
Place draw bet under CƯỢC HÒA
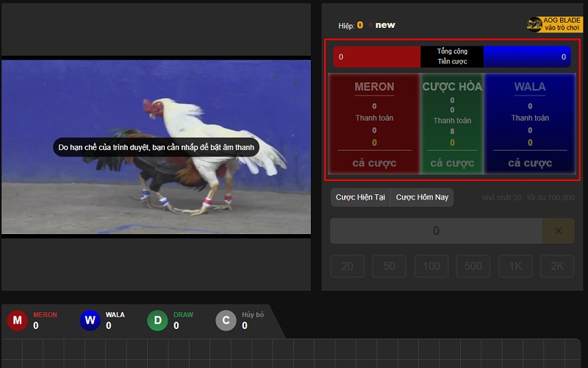point(452,163)
